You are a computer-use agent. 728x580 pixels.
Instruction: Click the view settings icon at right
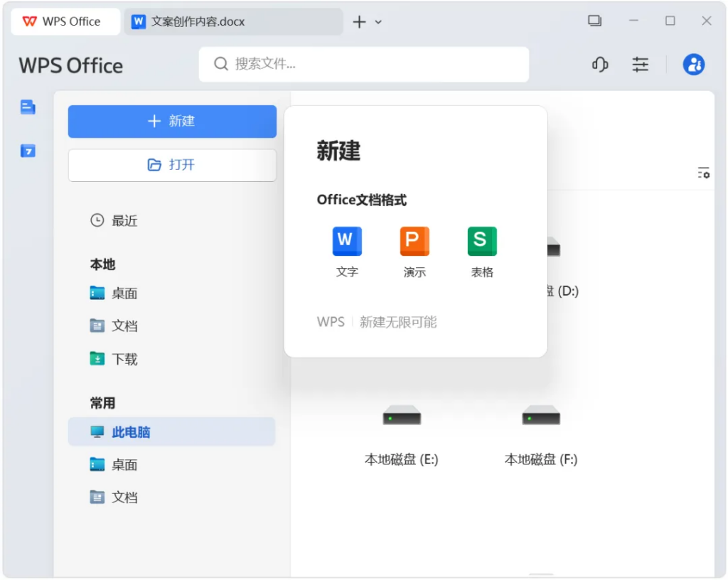[703, 173]
